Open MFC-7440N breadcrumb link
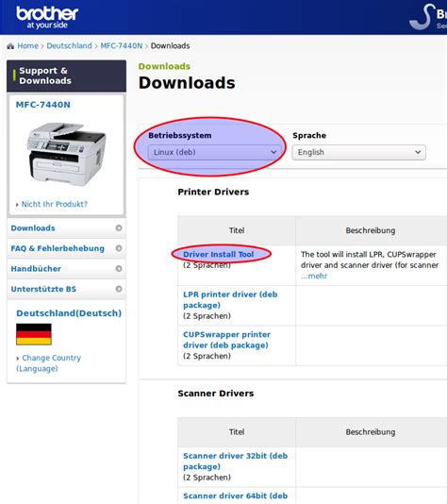Viewport: 447px width, 504px height. 121,46
